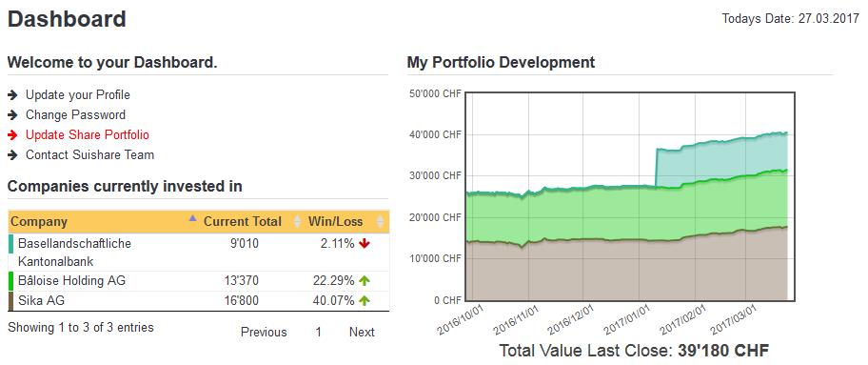Click teal color marker of Basellandschaftliche Kantonalbank

tap(11, 244)
